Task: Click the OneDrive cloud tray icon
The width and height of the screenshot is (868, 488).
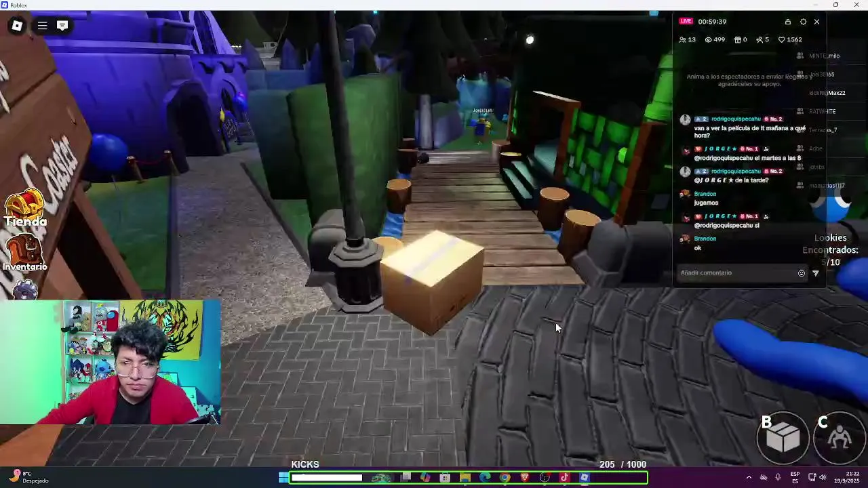Action: tap(764, 477)
